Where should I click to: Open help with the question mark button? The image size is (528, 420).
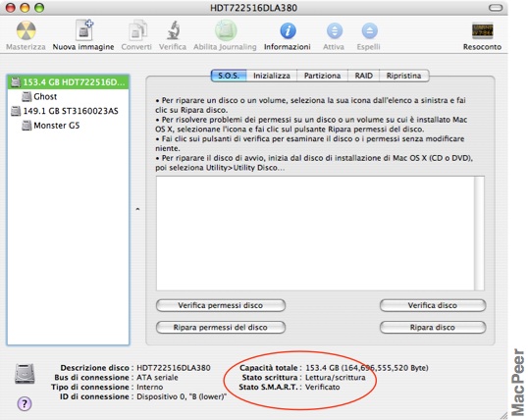(x=25, y=403)
